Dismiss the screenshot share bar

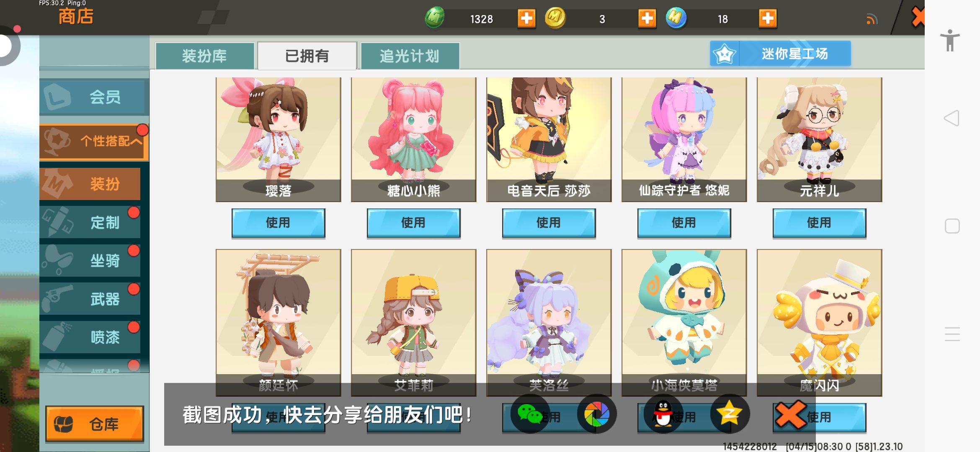(x=790, y=415)
